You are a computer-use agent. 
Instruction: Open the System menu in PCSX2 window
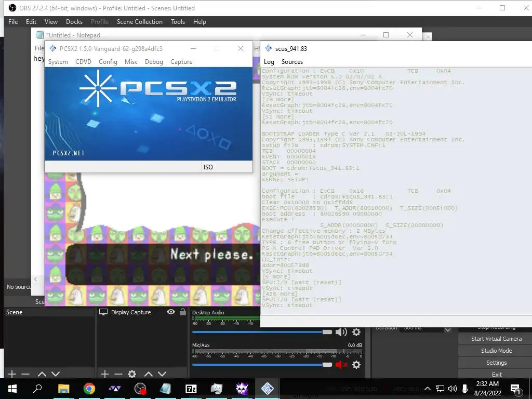pos(58,62)
